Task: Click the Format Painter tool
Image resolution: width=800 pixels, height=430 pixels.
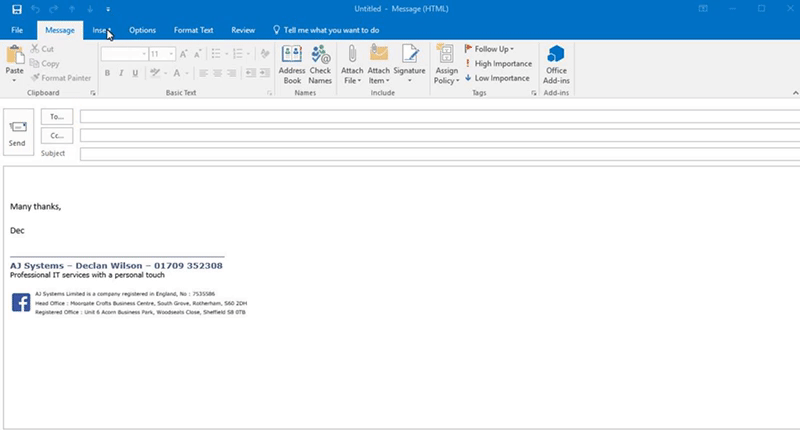Action: click(x=64, y=77)
